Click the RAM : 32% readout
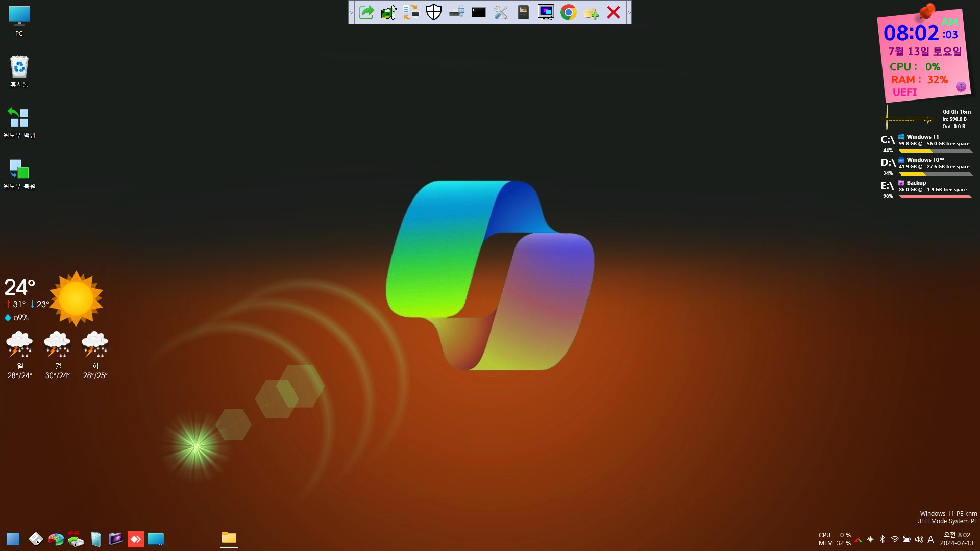The image size is (980, 551). (919, 80)
